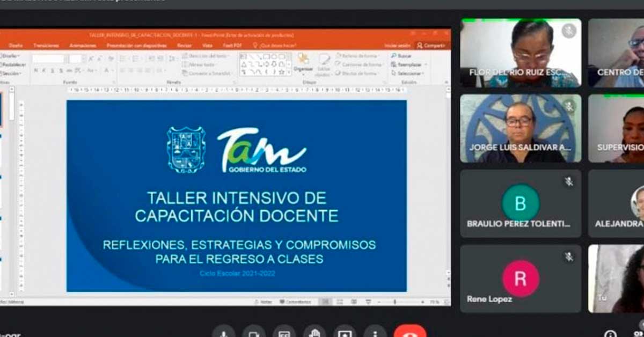Screen dimensions: 644x337
Task: Select Jorge Luis Saldivar's video tile
Action: coord(521,129)
